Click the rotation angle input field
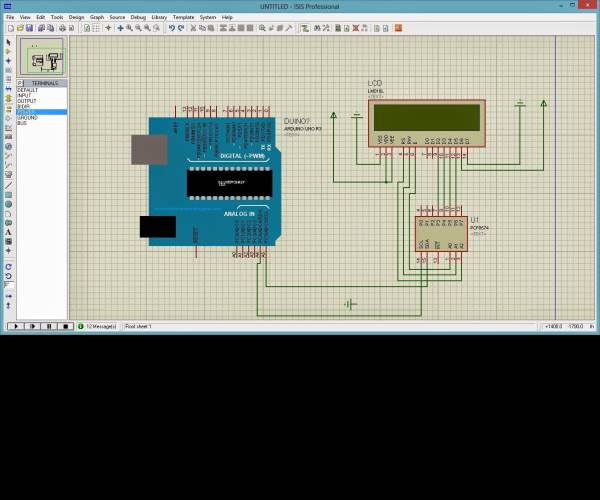The image size is (600, 500). coord(9,285)
